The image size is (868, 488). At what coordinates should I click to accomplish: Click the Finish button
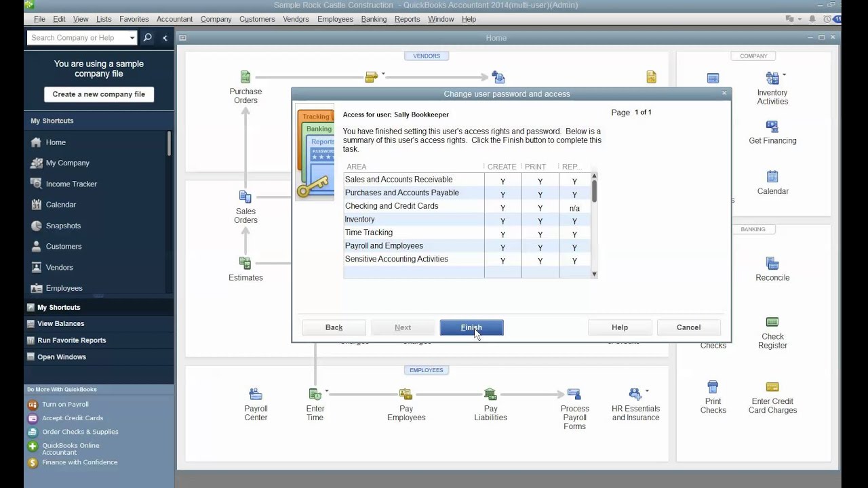471,327
